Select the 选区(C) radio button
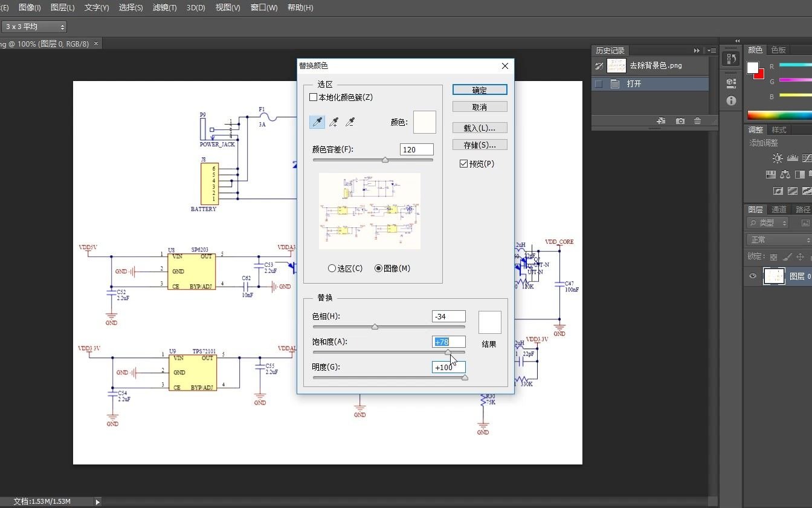 tap(332, 268)
